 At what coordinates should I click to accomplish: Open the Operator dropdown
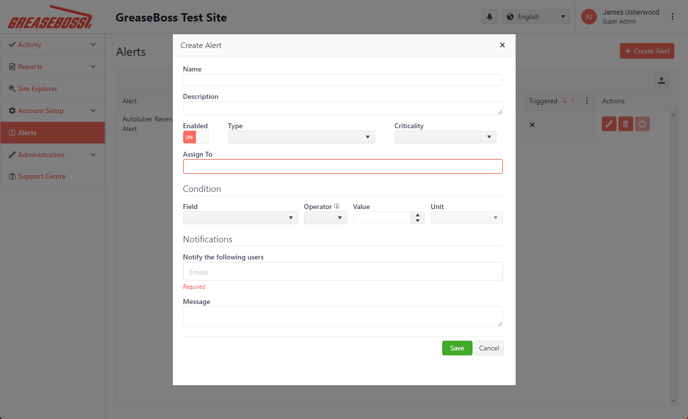tap(325, 218)
